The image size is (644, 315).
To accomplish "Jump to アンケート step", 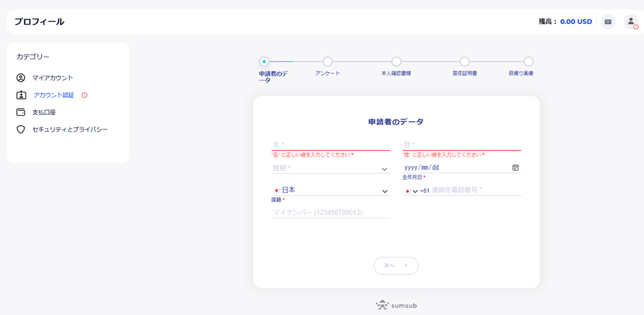I will coord(327,62).
